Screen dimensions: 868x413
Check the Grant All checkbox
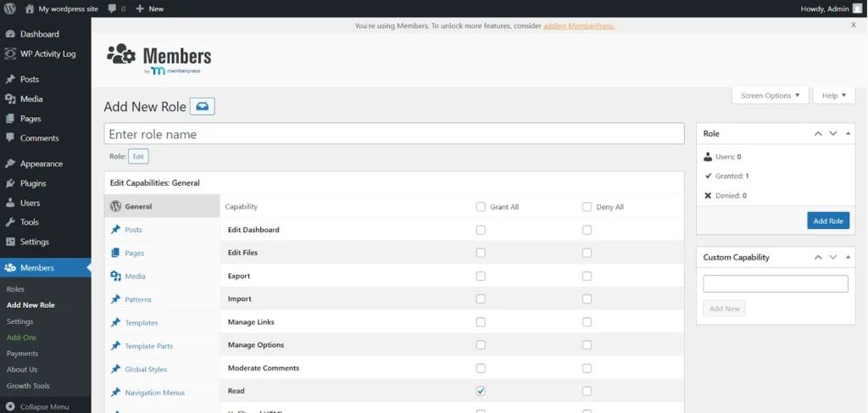point(481,207)
